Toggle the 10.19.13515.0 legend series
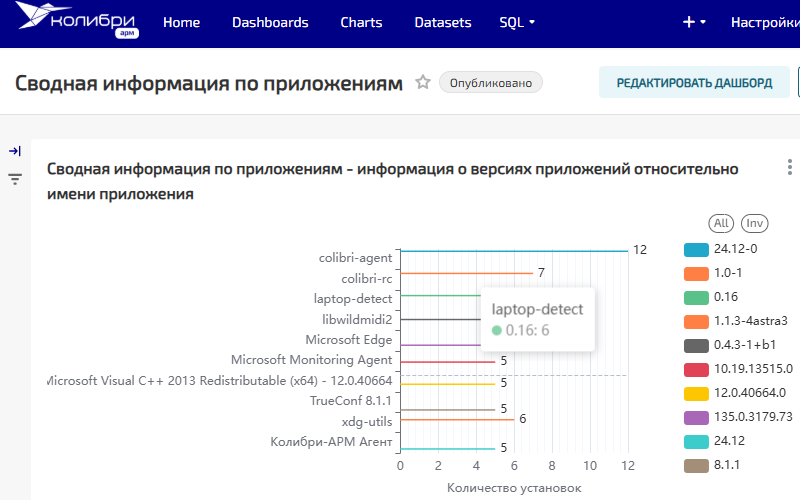Screen dimensions: 800x500 click(x=739, y=369)
